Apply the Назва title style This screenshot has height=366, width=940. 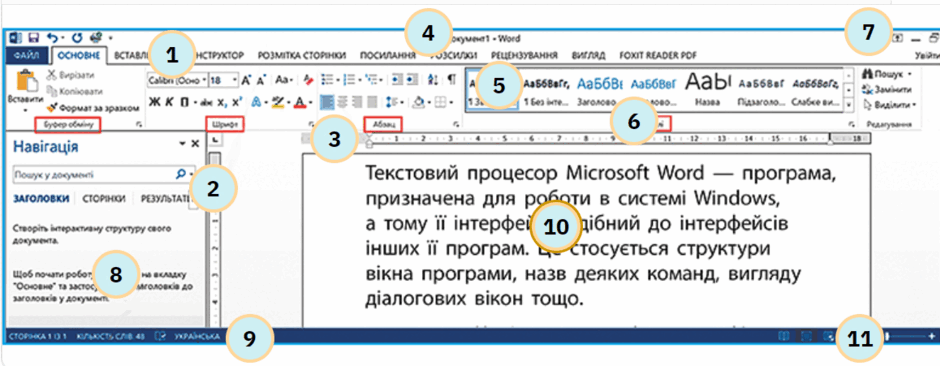click(707, 90)
